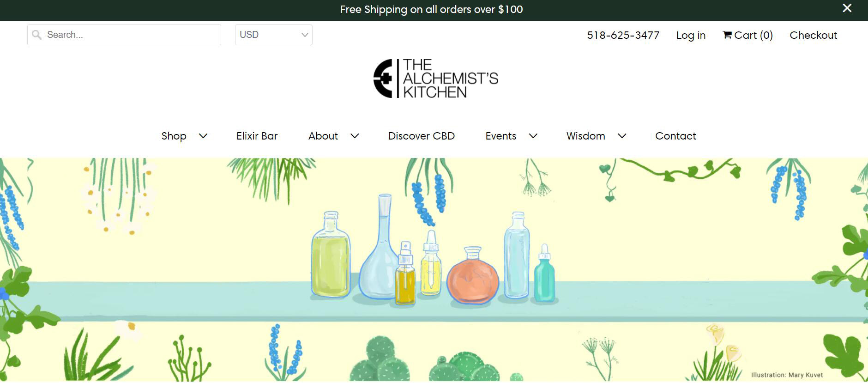
Task: Open the USD currency dropdown
Action: 274,35
